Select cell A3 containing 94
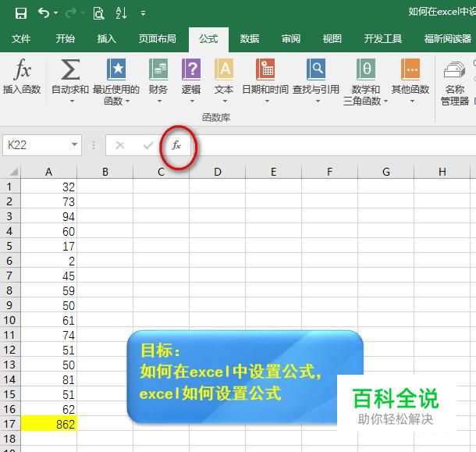 tap(49, 216)
